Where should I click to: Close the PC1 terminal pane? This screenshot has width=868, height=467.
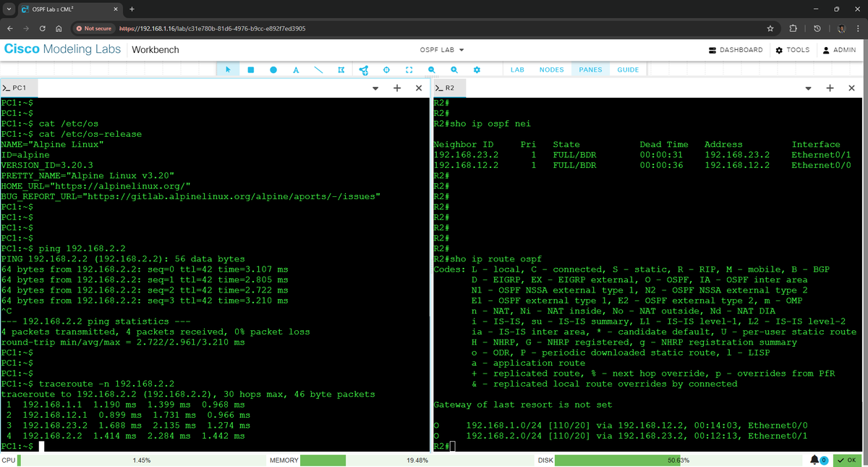419,88
